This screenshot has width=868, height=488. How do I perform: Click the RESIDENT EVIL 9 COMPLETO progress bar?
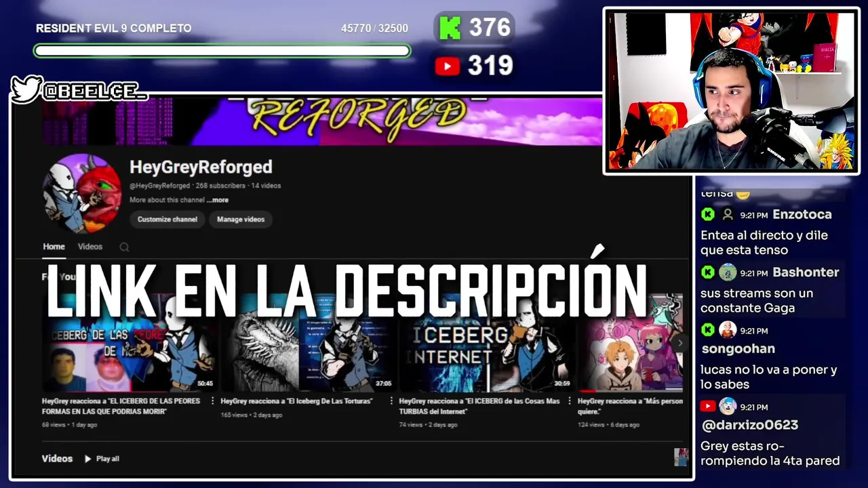click(222, 51)
